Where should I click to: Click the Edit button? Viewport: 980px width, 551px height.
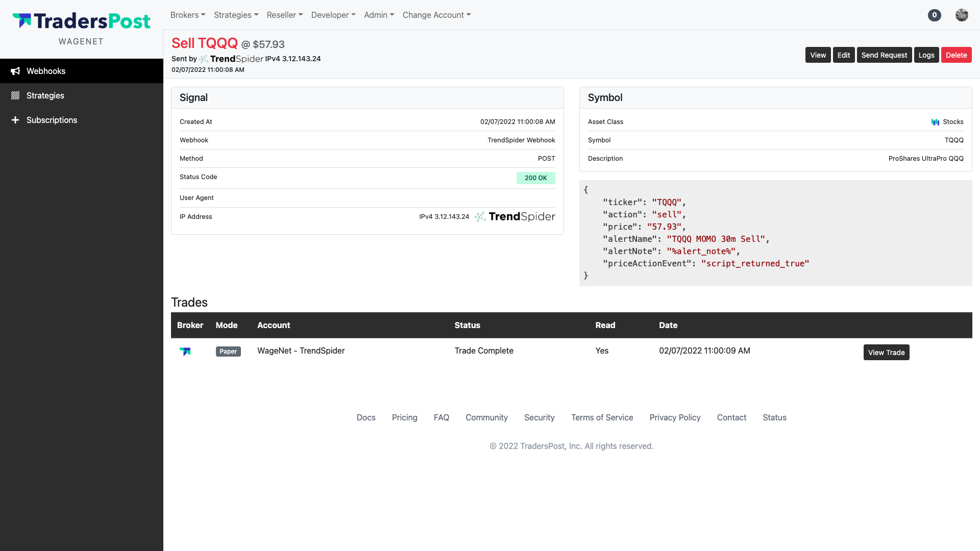(x=844, y=55)
